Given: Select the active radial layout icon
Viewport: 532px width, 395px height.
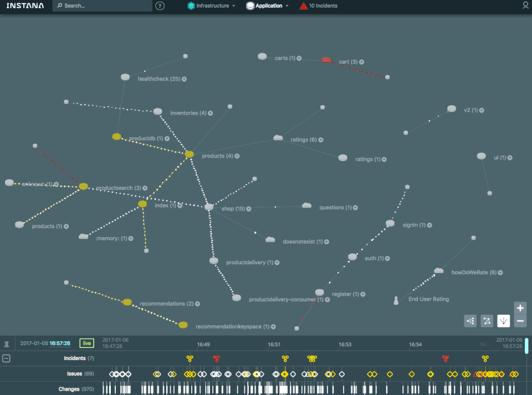Looking at the screenshot, I should coord(504,321).
